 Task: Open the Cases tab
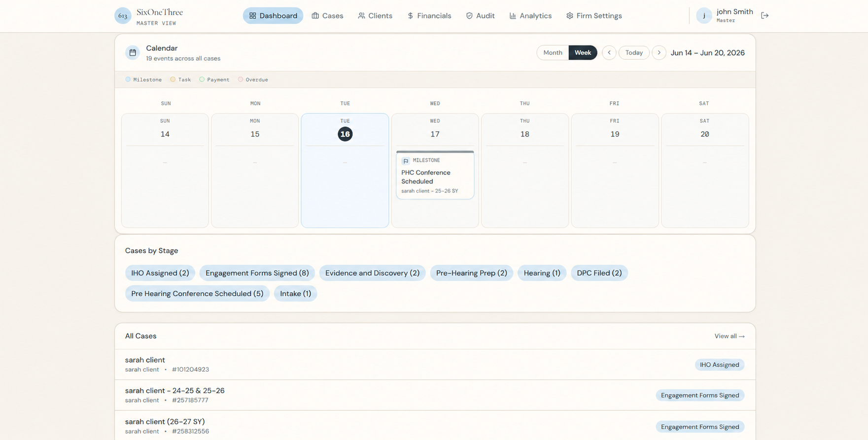pos(327,16)
